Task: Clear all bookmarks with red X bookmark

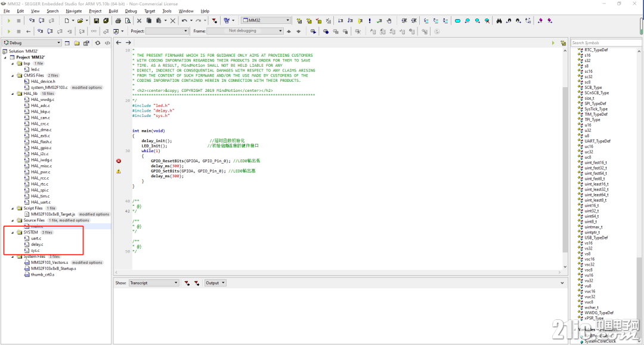Action: point(487,20)
